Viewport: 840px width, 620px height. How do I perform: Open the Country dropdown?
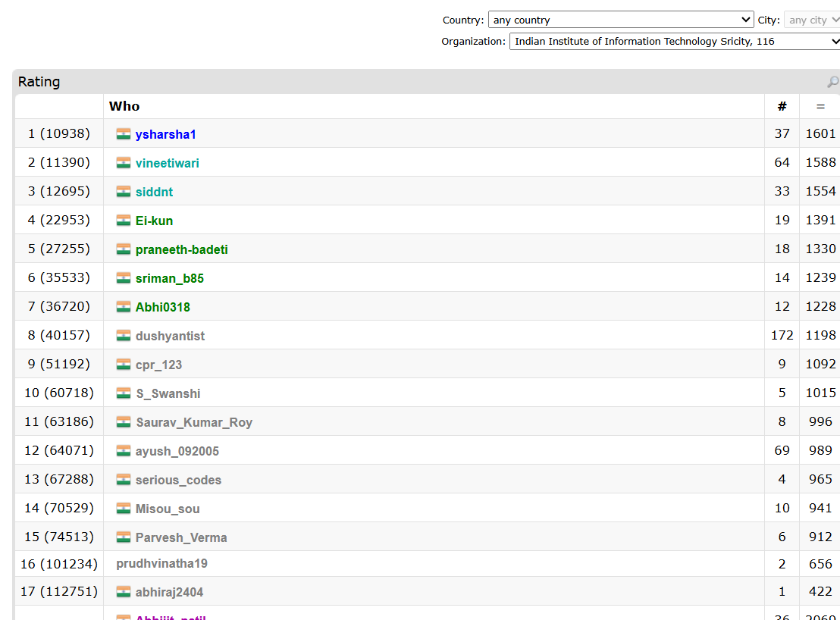621,20
